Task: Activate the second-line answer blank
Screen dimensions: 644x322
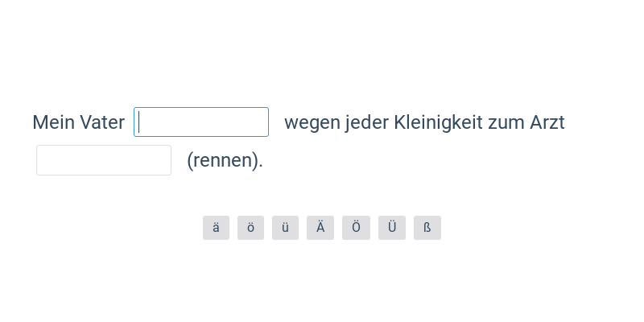Action: pos(104,160)
